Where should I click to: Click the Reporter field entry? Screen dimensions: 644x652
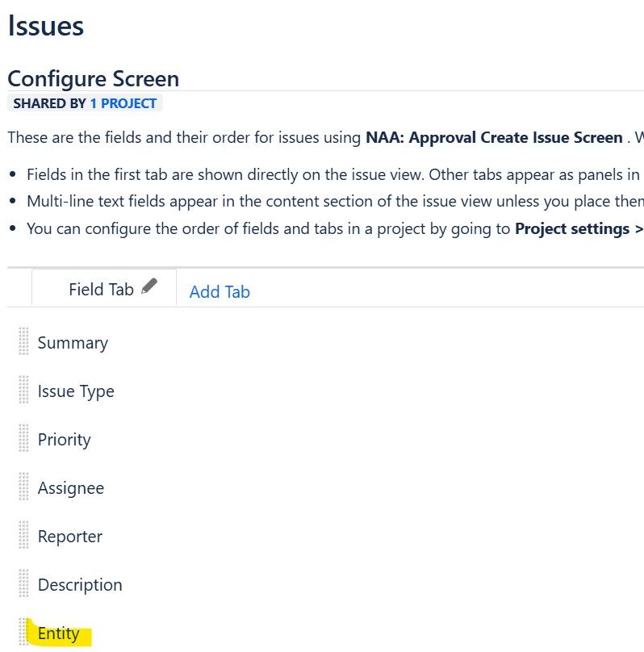click(71, 537)
